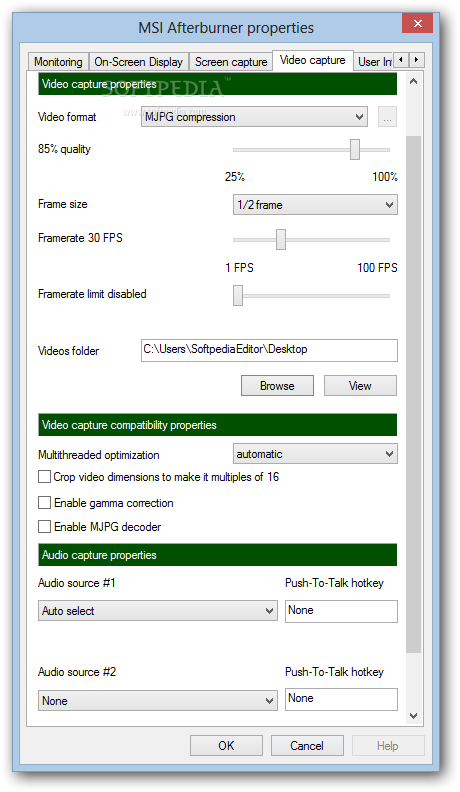460x792 pixels.
Task: Click the Multithreaded optimization label
Action: (99, 455)
